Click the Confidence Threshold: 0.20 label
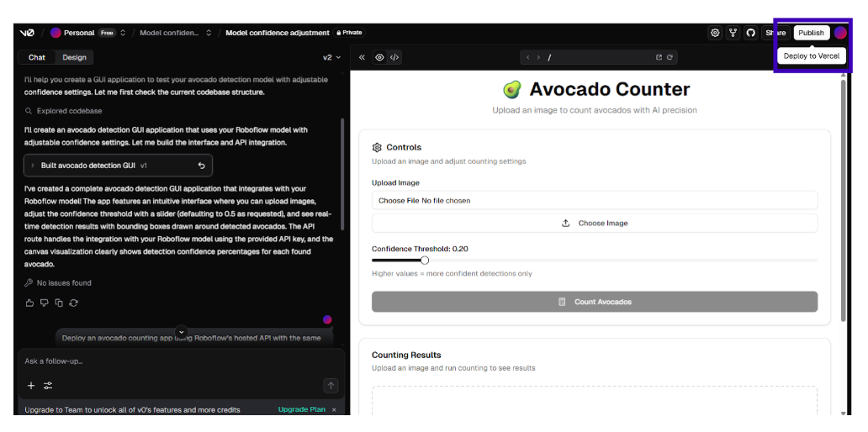 point(420,249)
